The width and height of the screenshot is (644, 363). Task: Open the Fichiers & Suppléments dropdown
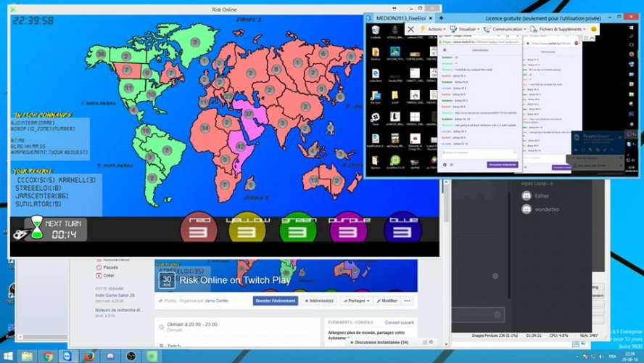pos(559,29)
